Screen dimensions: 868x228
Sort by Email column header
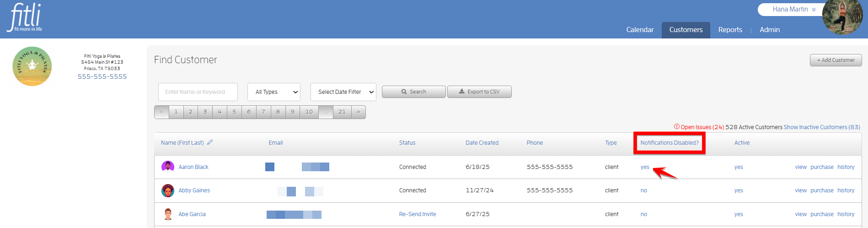[276, 143]
